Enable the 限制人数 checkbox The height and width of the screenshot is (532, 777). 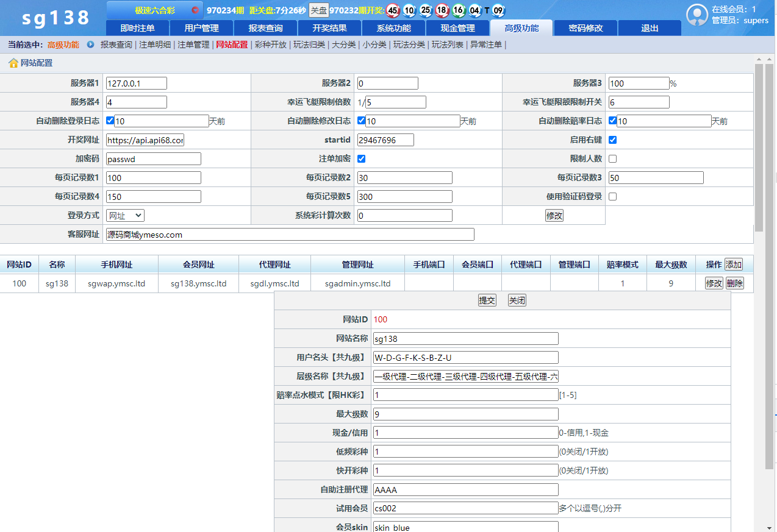coord(613,158)
